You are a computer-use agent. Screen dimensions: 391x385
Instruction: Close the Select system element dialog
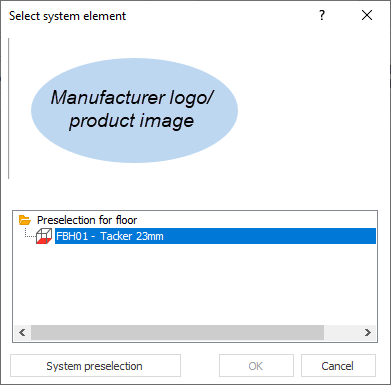click(x=367, y=15)
